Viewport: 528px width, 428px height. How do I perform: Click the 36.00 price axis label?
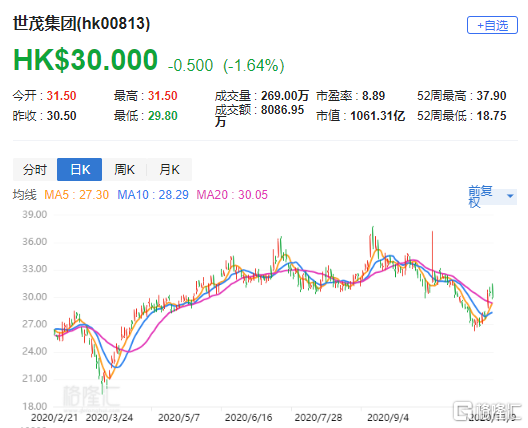point(35,242)
